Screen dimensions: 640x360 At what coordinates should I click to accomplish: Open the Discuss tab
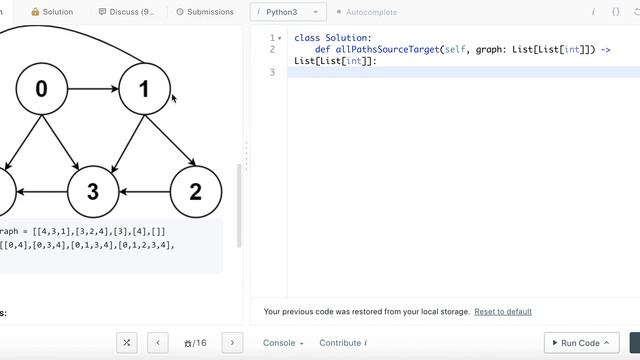(127, 12)
